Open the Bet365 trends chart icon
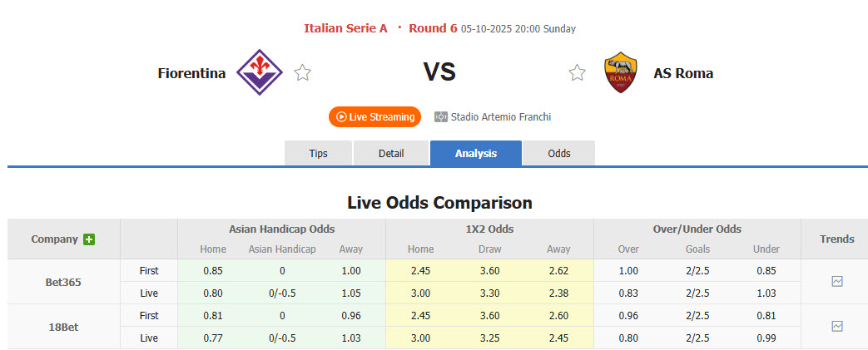Viewport: 868px width, 350px height. [837, 282]
